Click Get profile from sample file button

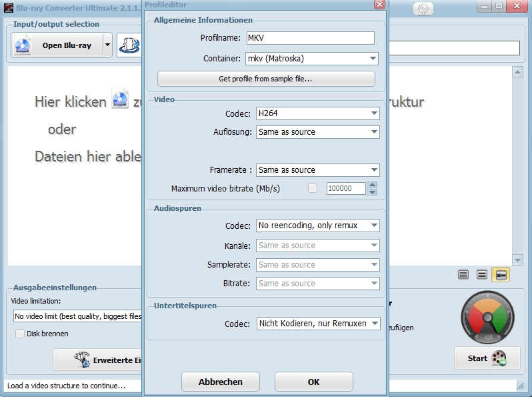(266, 79)
